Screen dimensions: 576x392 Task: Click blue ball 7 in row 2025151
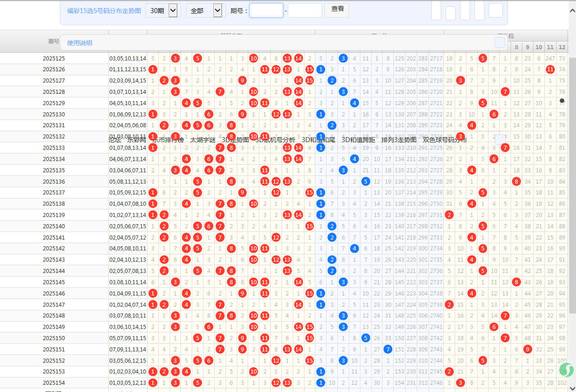[x=387, y=349]
